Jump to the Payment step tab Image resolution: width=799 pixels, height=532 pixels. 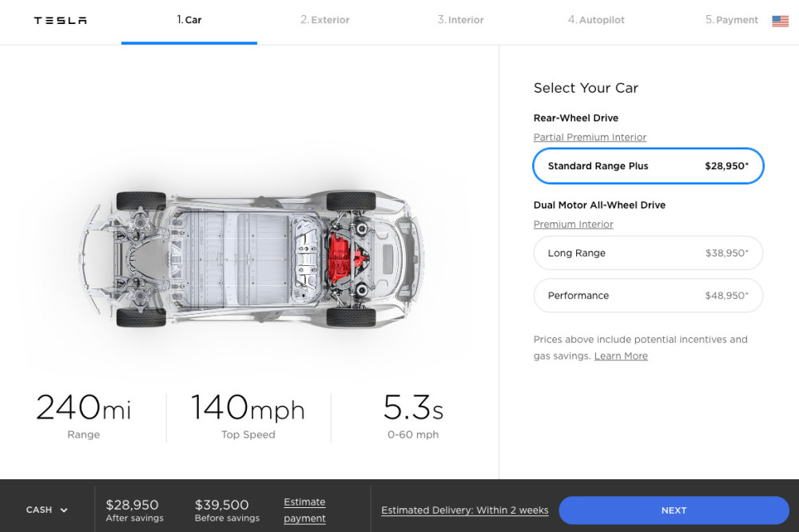point(731,20)
